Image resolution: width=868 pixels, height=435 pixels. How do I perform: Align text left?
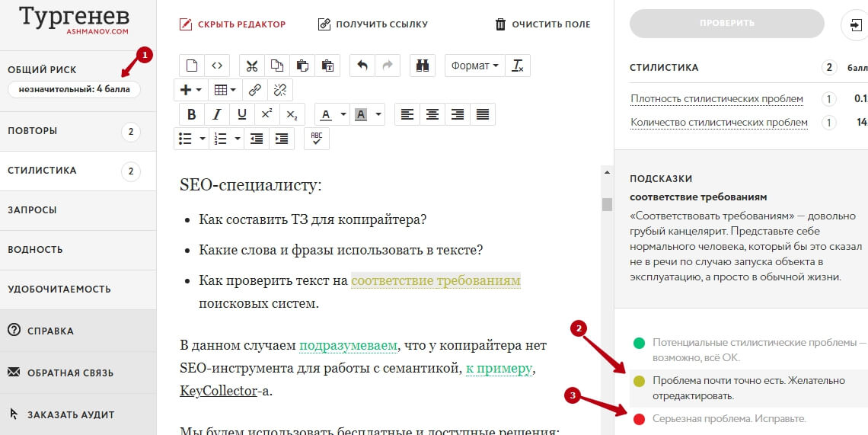pyautogui.click(x=407, y=114)
